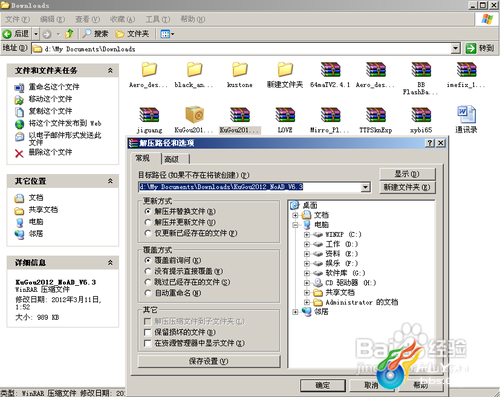Switch to 高级 tab in dialog
The width and height of the screenshot is (500, 397).
point(175,159)
